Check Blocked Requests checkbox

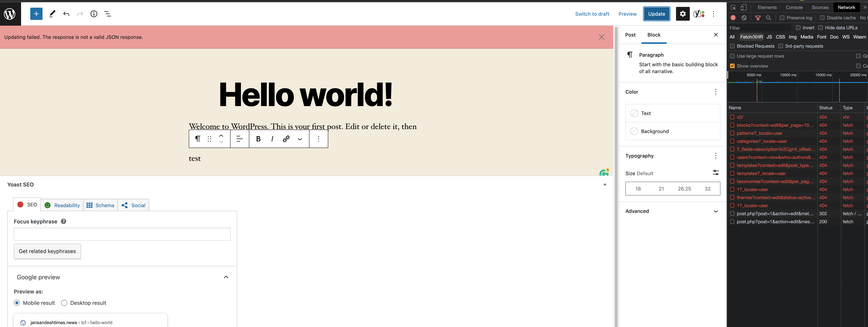pyautogui.click(x=732, y=46)
